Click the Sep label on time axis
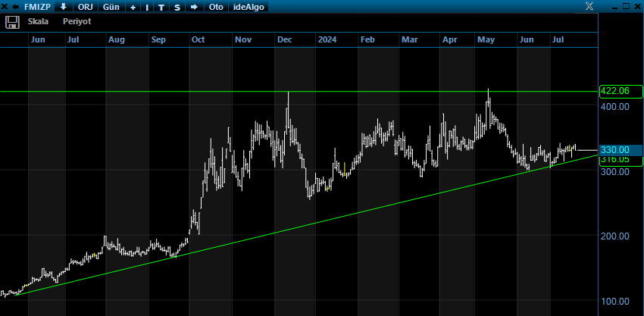644x316 pixels. [158, 40]
